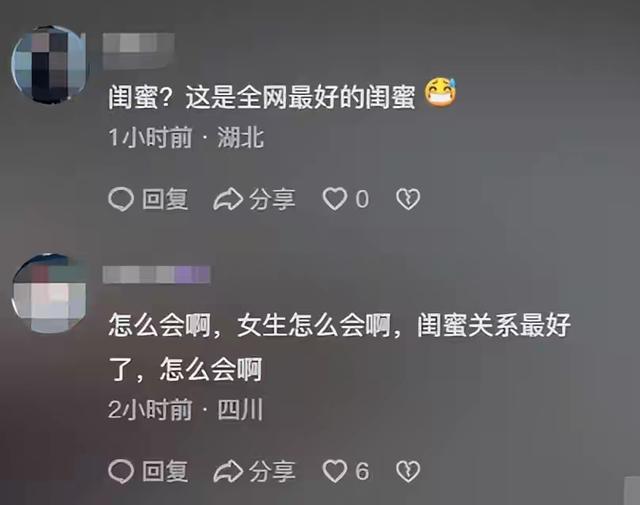Viewport: 640px width, 505px height.
Task: Click 回复 text under the Sichuan comment
Action: pos(165,472)
